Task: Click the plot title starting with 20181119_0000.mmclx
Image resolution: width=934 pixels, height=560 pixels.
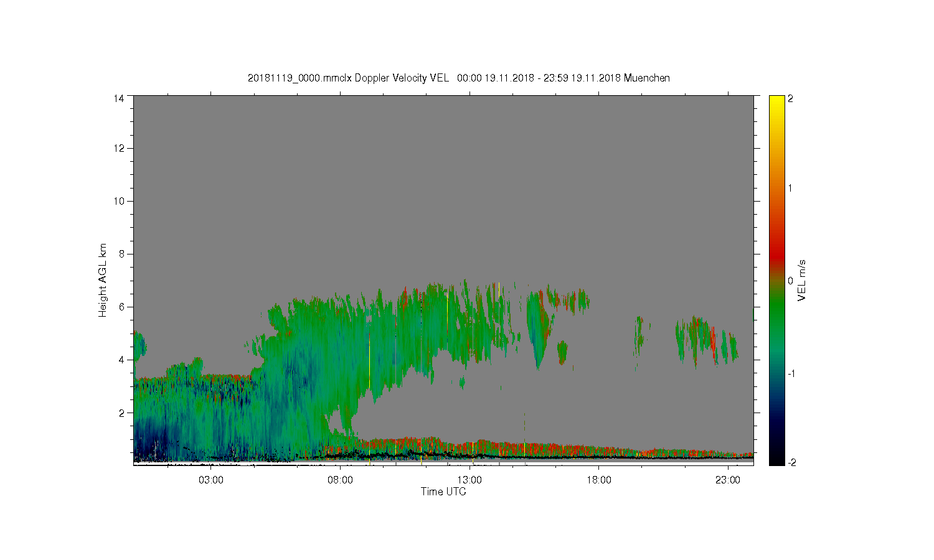Action: [x=459, y=78]
